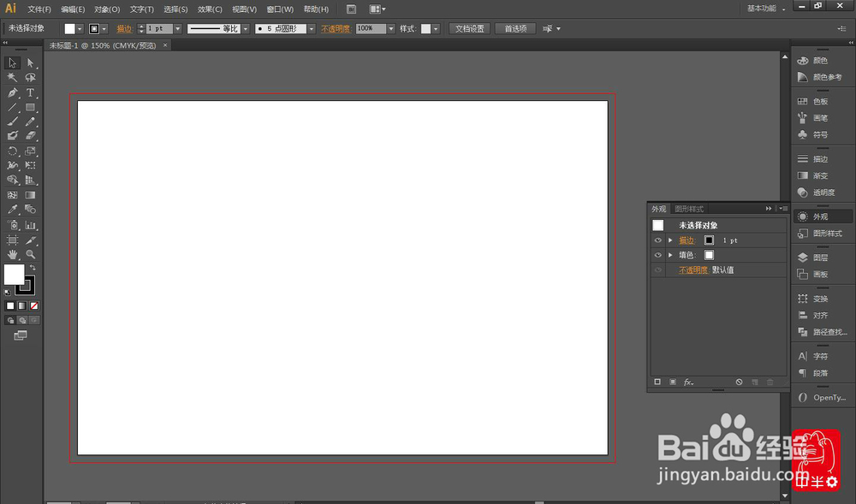The image size is (856, 504).
Task: Click the 首选项 button
Action: pyautogui.click(x=515, y=29)
